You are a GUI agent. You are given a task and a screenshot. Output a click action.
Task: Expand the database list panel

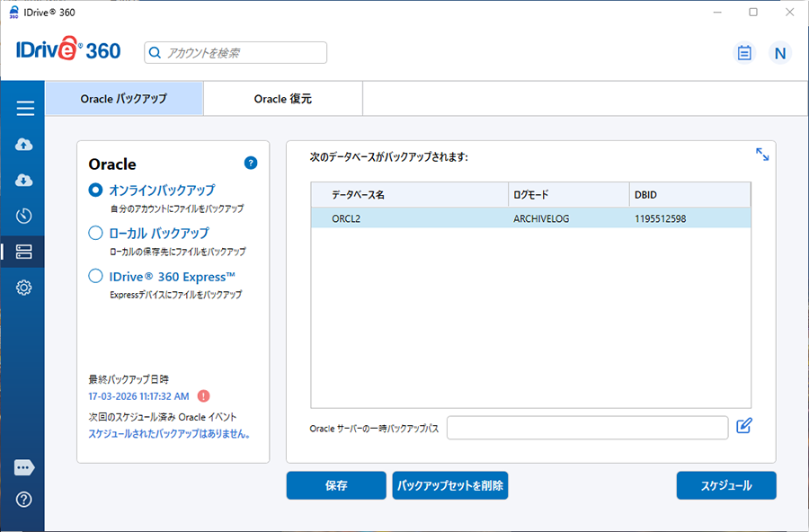pos(762,155)
